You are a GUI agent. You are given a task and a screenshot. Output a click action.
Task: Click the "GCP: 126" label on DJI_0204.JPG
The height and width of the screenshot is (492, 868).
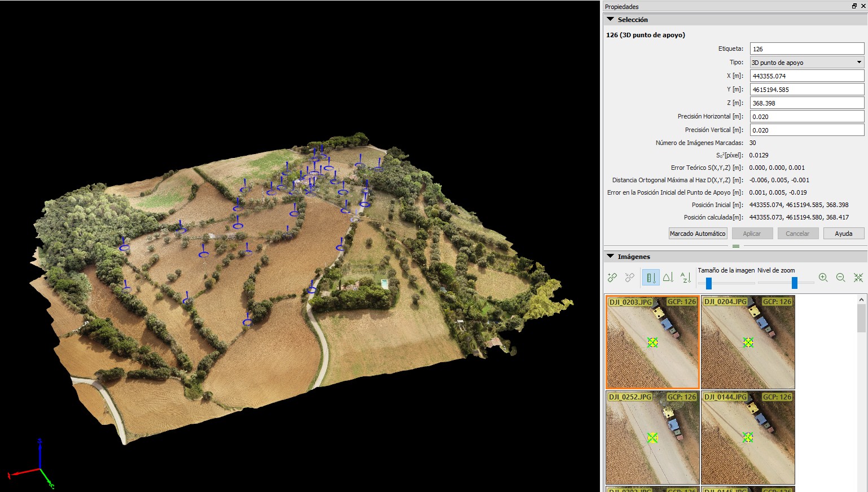coord(777,302)
